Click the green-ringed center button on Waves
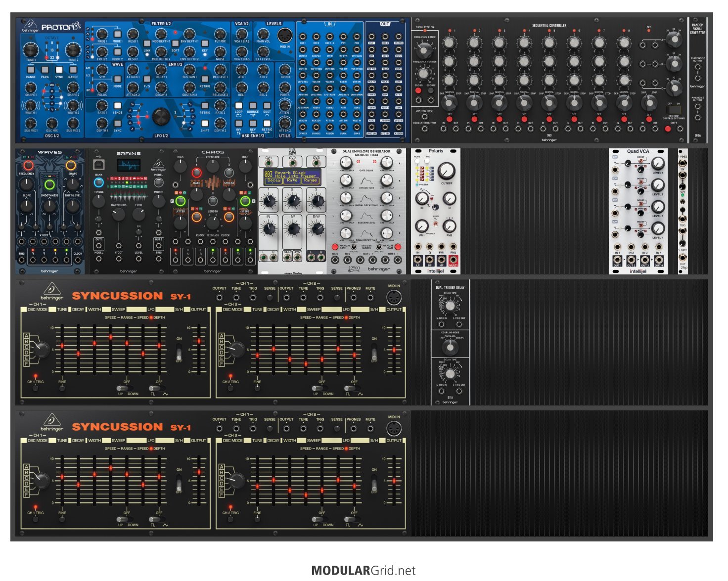Screen dimensions: 728x581 49,185
